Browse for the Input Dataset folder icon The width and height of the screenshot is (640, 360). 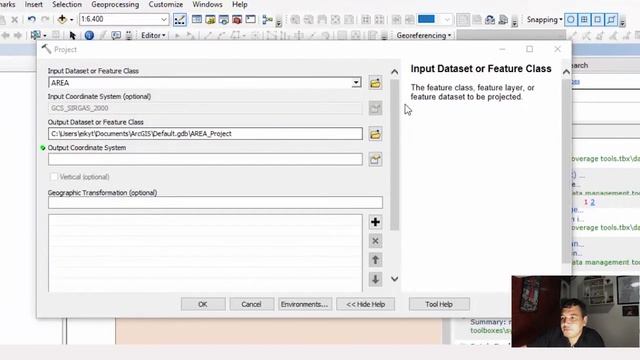(x=375, y=83)
